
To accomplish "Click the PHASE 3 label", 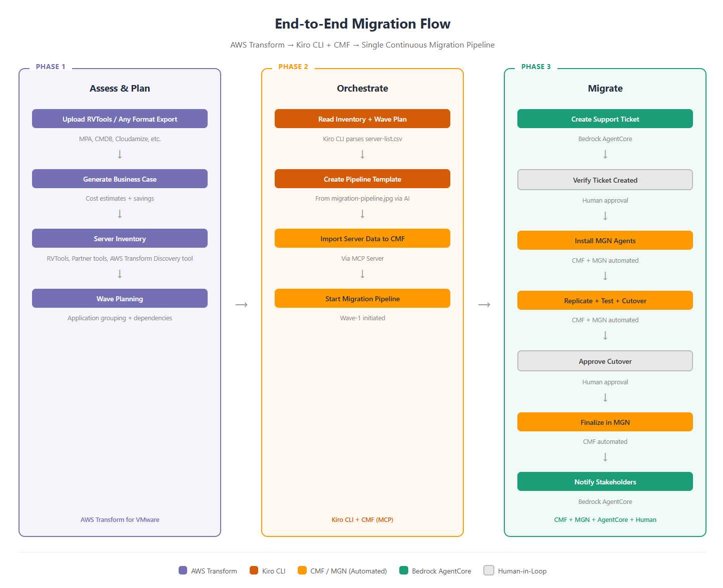I will click(536, 67).
